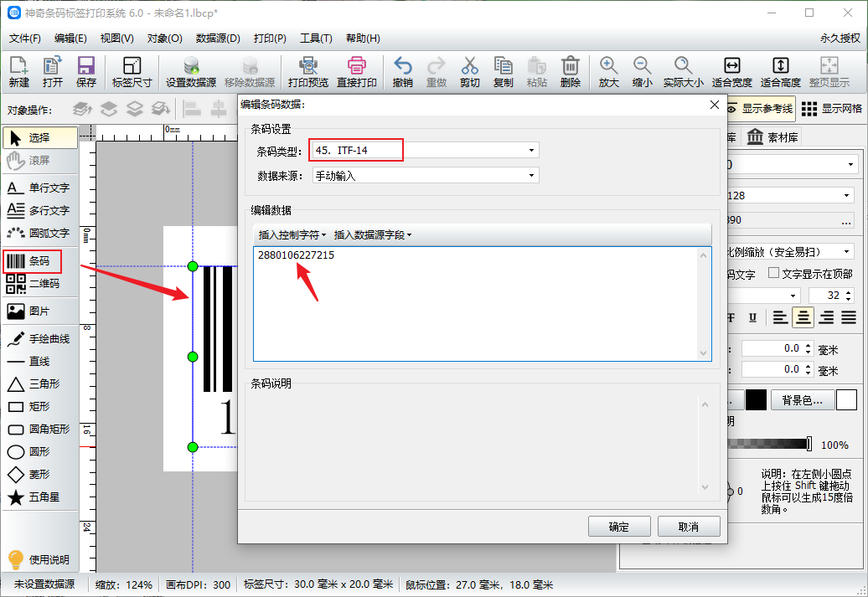Toggle justified text alignment

coord(849,317)
